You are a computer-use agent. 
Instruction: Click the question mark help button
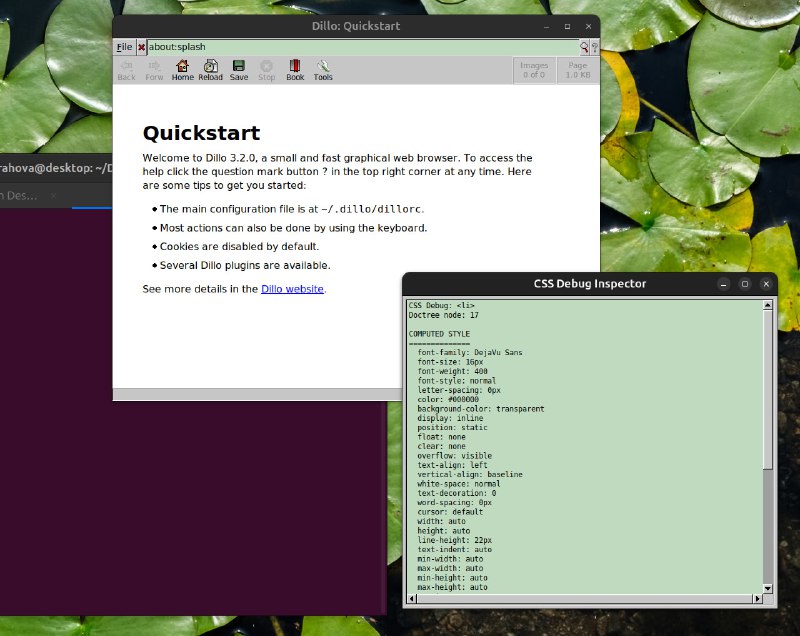pos(595,47)
